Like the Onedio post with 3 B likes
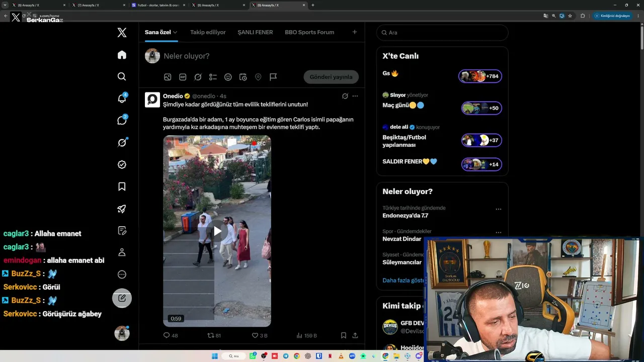The height and width of the screenshot is (362, 644). 260,335
